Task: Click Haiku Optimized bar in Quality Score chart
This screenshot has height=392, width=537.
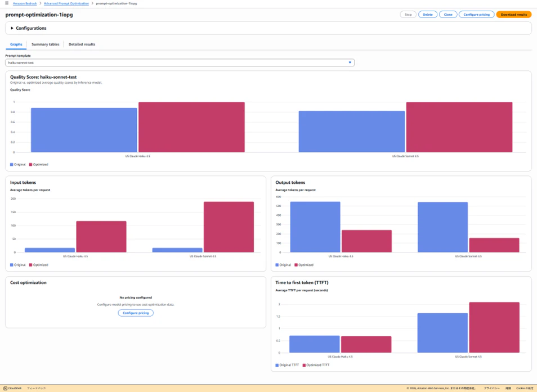Action: (x=191, y=127)
